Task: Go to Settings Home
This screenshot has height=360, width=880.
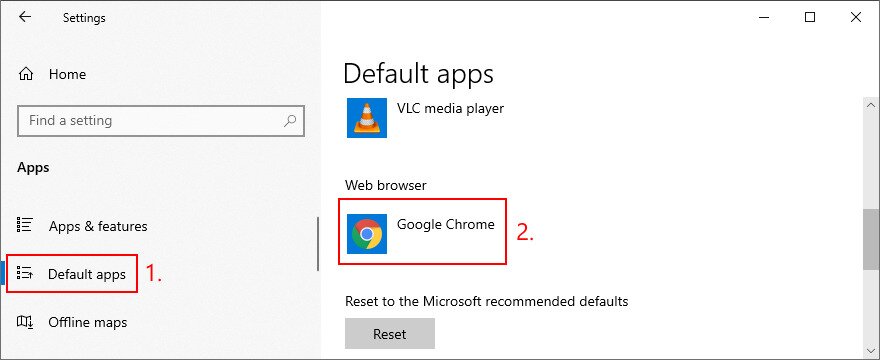Action: (x=67, y=74)
